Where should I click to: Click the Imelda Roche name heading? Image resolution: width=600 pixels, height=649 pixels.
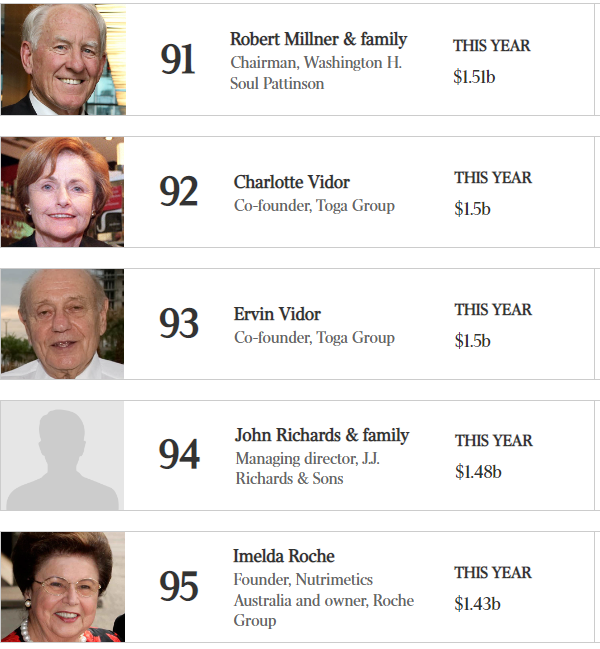[x=284, y=556]
